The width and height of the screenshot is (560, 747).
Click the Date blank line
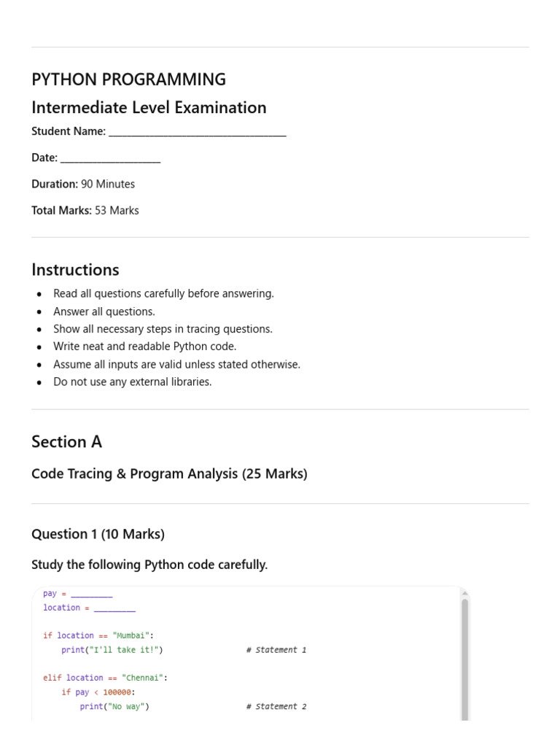pyautogui.click(x=111, y=158)
